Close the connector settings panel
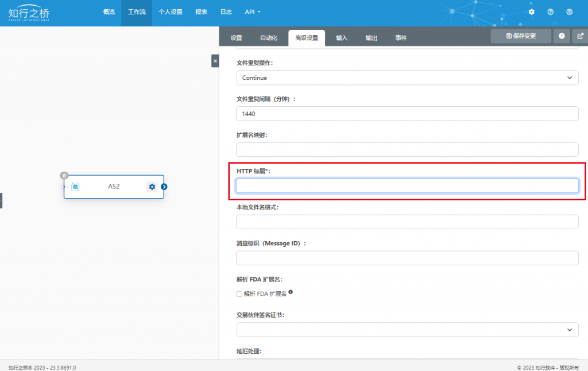This screenshot has height=371, width=588. [215, 61]
